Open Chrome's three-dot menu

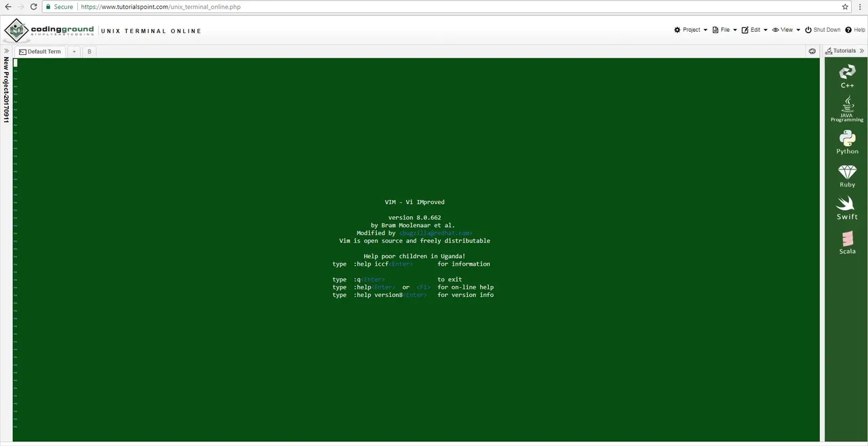(x=859, y=7)
